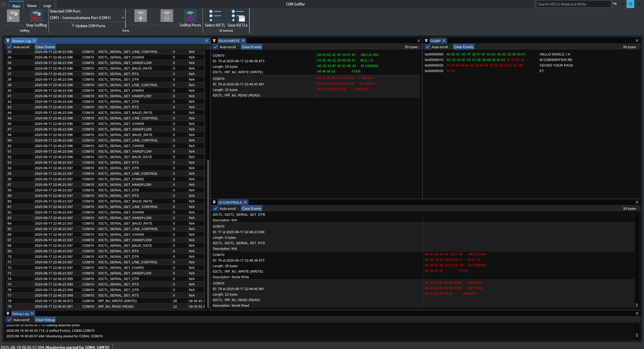Clear Events in DUMP panel
The image size is (644, 349).
[463, 47]
